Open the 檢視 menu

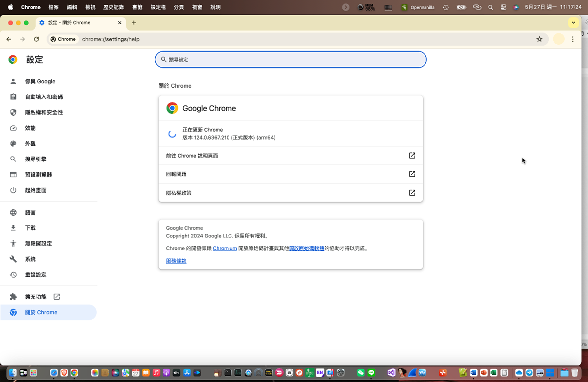pos(90,7)
